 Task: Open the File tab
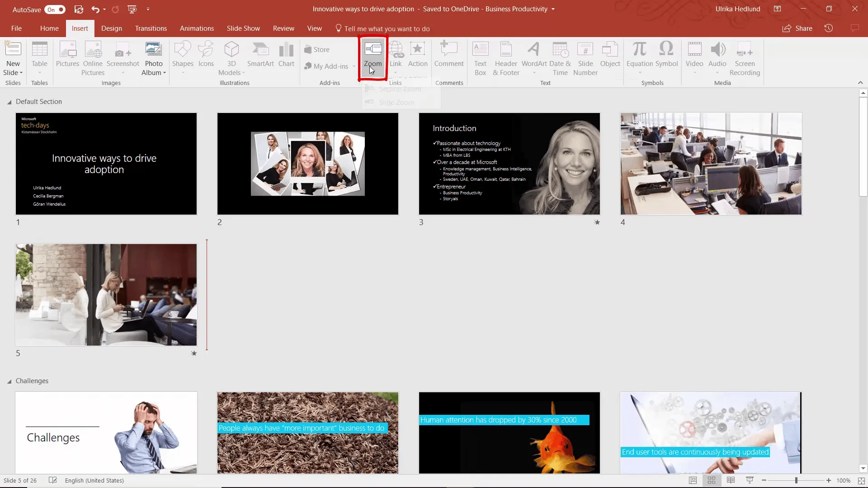pos(16,28)
